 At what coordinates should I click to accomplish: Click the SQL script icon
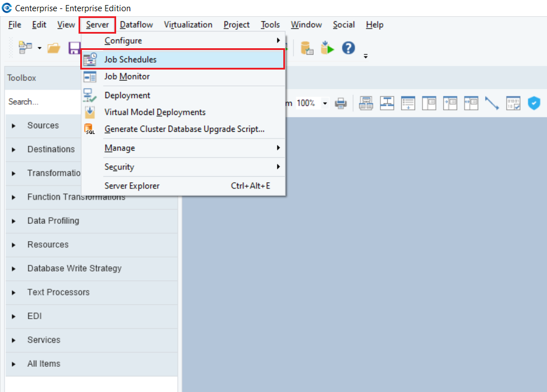tap(90, 129)
